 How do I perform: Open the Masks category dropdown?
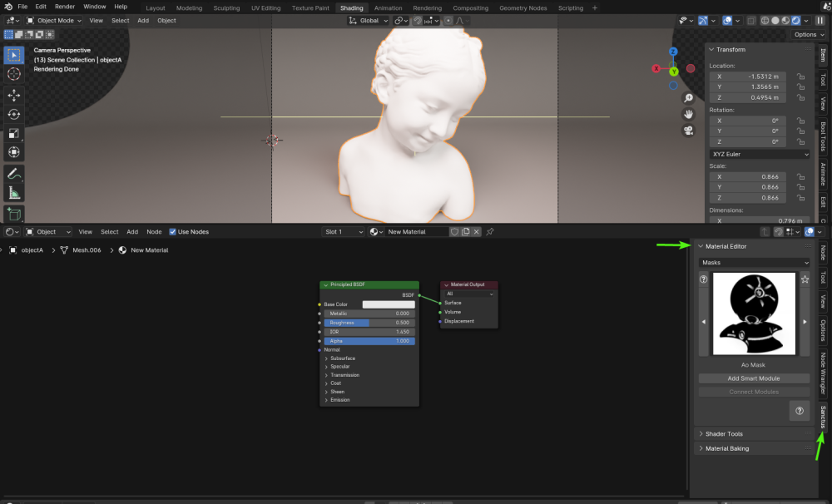754,263
